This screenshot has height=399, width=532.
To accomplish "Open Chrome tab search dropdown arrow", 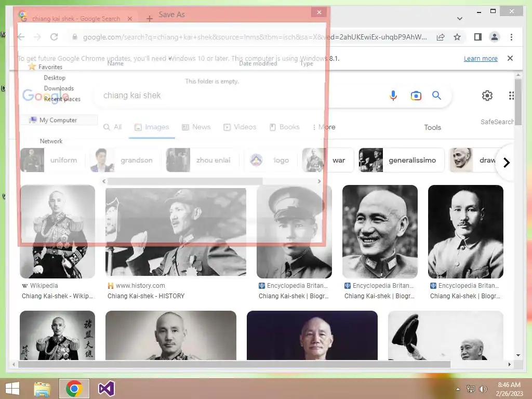I will (x=460, y=19).
